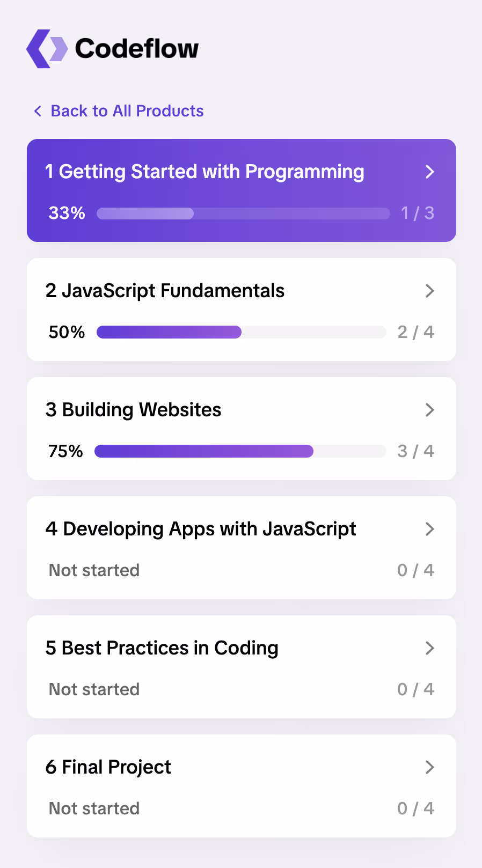Click the Codeflow logo icon
The width and height of the screenshot is (482, 868).
[x=47, y=49]
